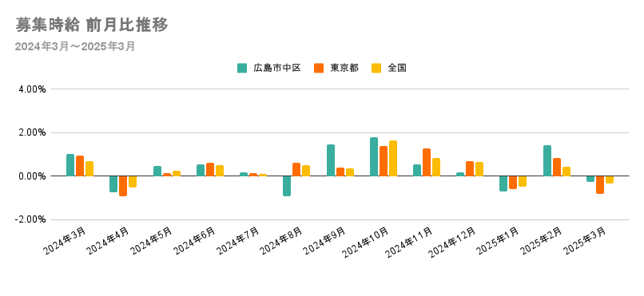The height and width of the screenshot is (296, 644).
Task: Click the chart title 募集時給 前月比推移
Action: [x=92, y=26]
